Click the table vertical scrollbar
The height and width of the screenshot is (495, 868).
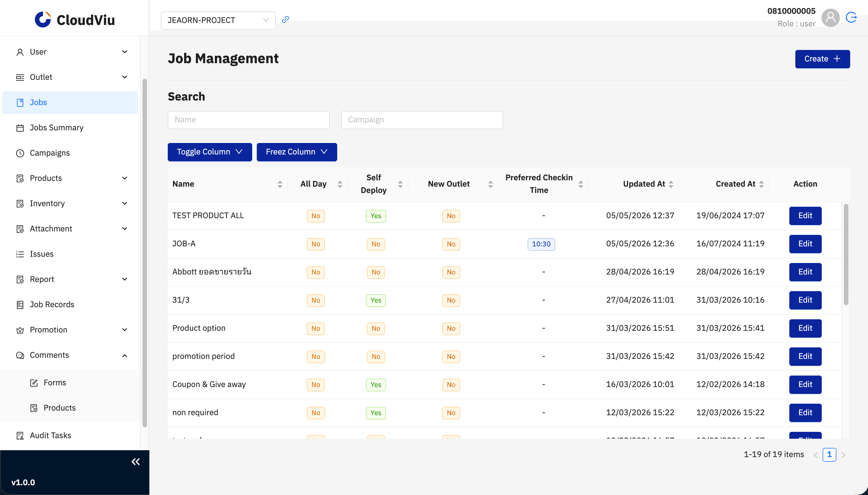click(x=846, y=254)
